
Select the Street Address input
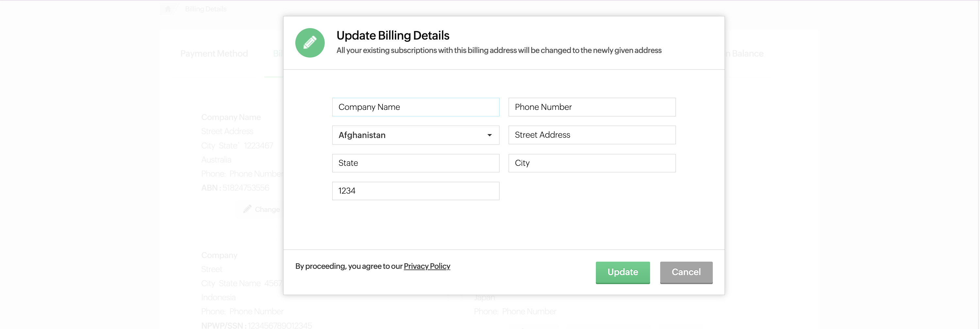(592, 135)
